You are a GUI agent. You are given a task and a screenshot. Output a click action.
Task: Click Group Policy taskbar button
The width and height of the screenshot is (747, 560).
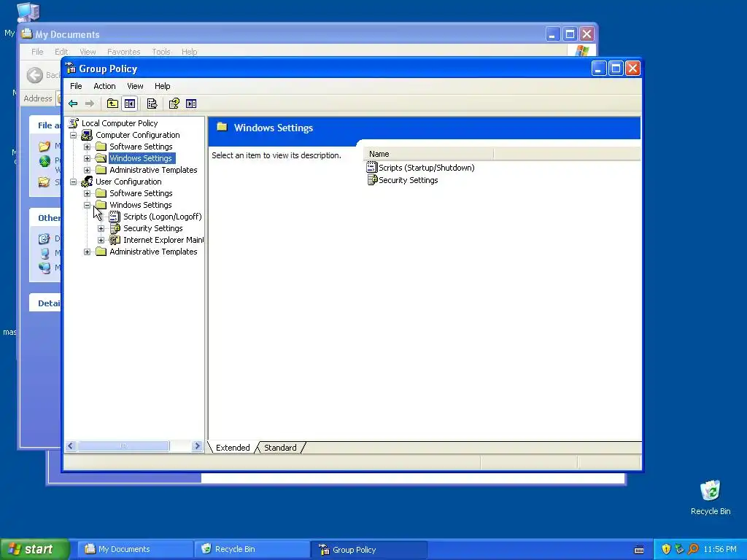(x=368, y=549)
